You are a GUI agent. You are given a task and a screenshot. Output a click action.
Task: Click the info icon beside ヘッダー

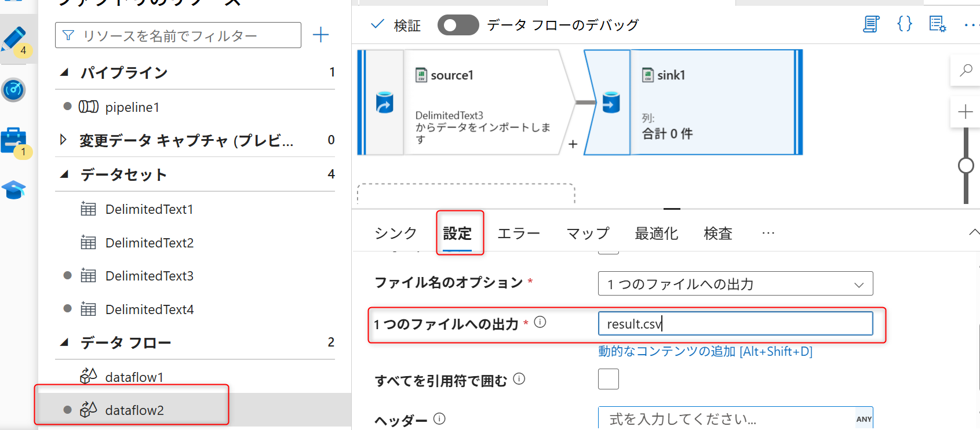click(x=439, y=418)
